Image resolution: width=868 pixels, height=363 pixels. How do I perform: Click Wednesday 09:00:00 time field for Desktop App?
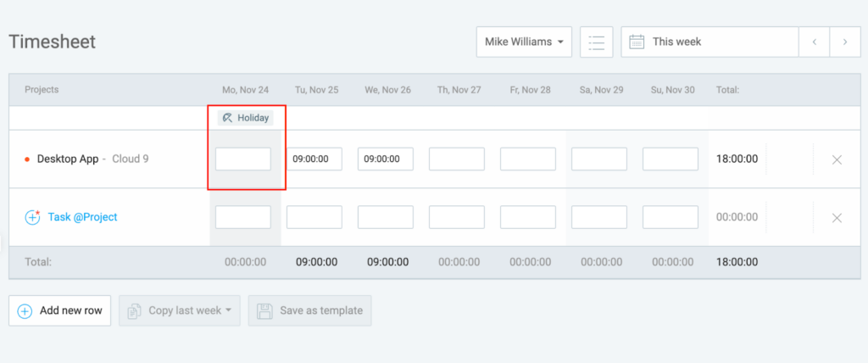pyautogui.click(x=386, y=159)
